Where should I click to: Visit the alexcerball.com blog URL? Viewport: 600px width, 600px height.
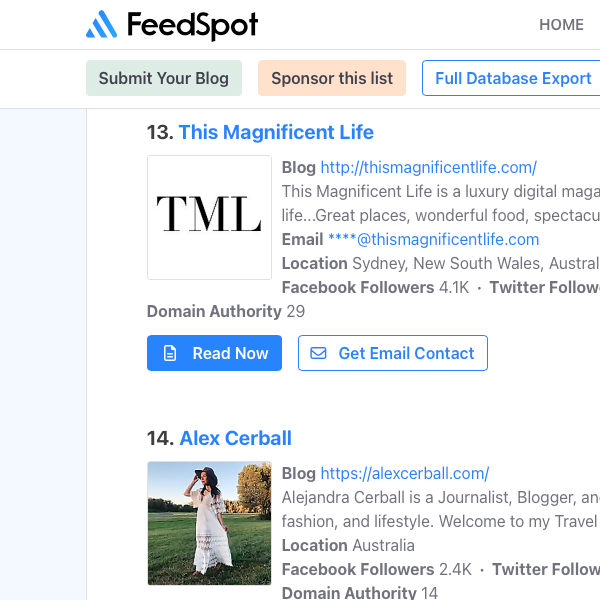[404, 474]
